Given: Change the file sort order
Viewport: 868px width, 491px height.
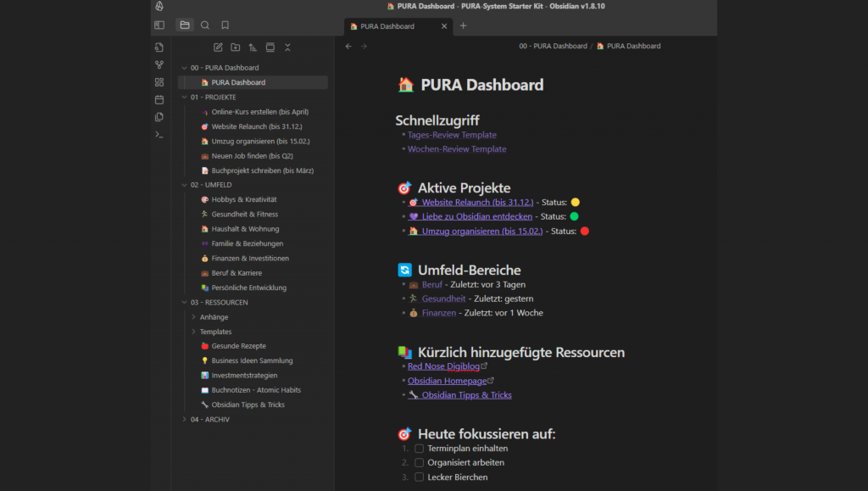Looking at the screenshot, I should tap(253, 47).
